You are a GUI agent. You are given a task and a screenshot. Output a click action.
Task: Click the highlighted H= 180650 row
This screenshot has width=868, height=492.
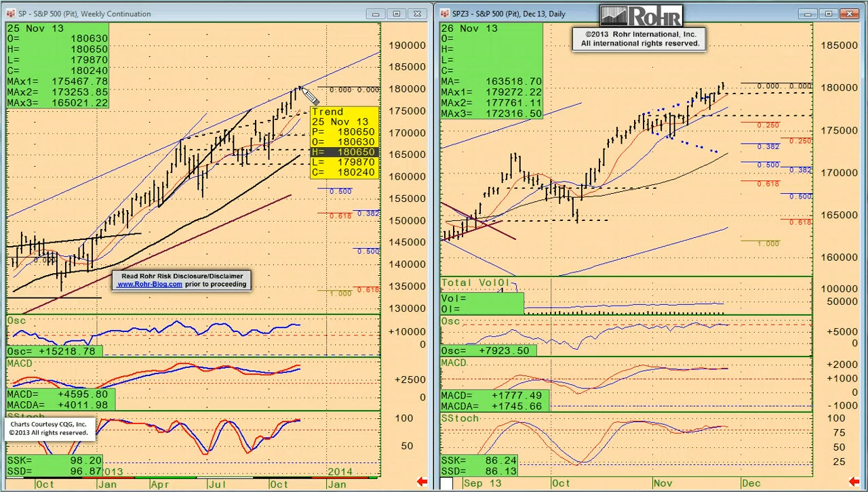coord(343,152)
